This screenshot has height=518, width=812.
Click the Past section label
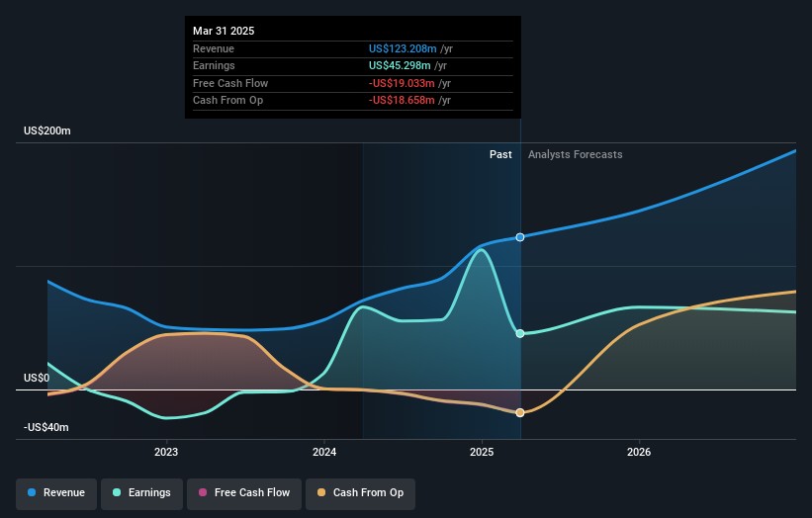click(x=500, y=154)
